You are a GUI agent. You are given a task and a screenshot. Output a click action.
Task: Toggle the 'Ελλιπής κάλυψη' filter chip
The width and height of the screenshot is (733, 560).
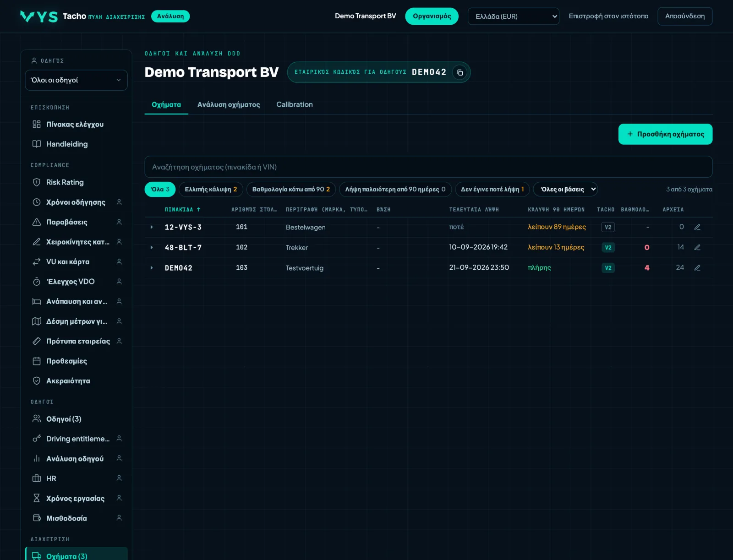[x=211, y=189]
